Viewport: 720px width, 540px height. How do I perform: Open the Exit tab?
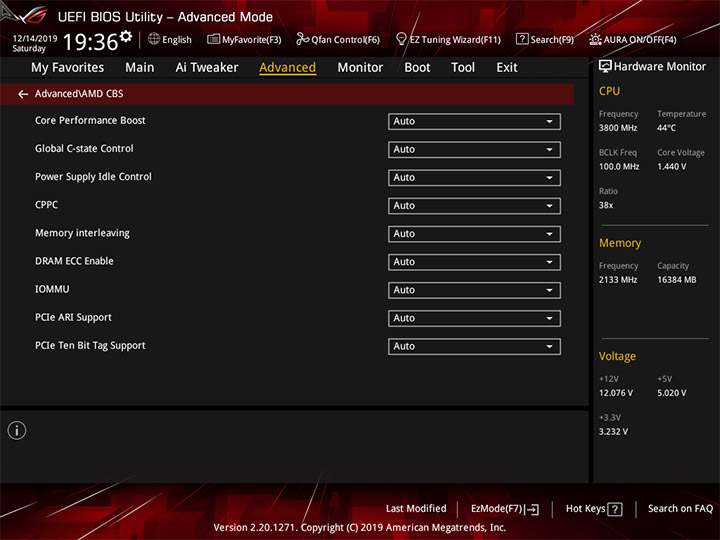[506, 68]
